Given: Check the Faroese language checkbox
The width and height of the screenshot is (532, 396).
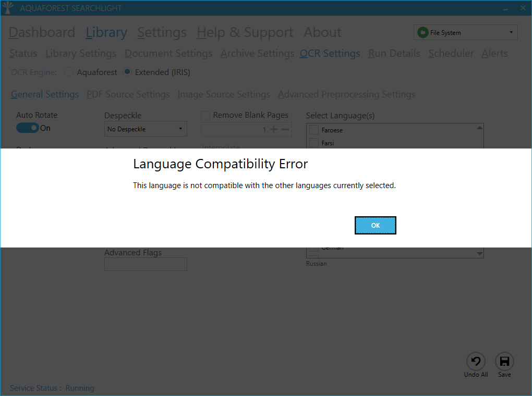Looking at the screenshot, I should pos(313,130).
